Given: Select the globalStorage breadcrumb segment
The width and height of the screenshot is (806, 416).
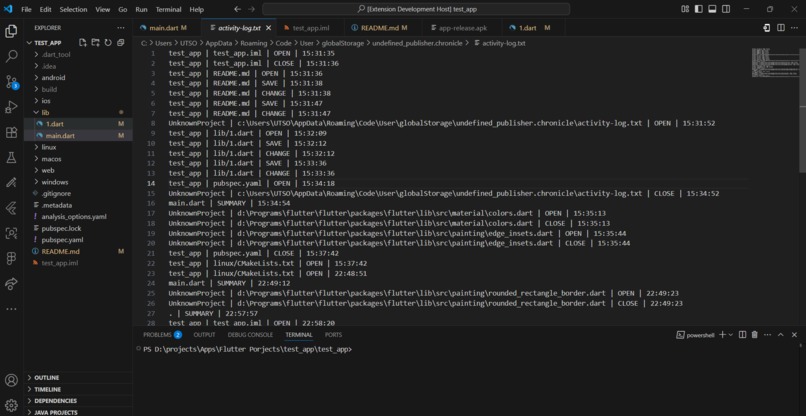Looking at the screenshot, I should pos(344,43).
